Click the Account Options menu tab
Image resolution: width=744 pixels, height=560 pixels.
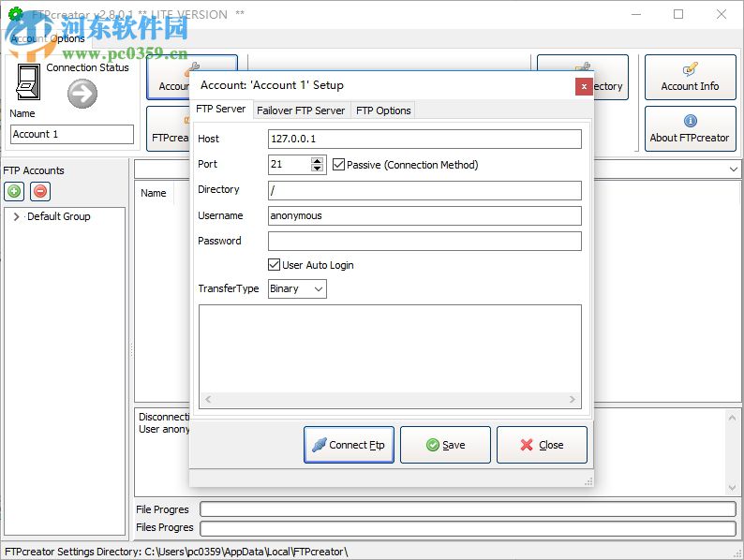[x=48, y=39]
